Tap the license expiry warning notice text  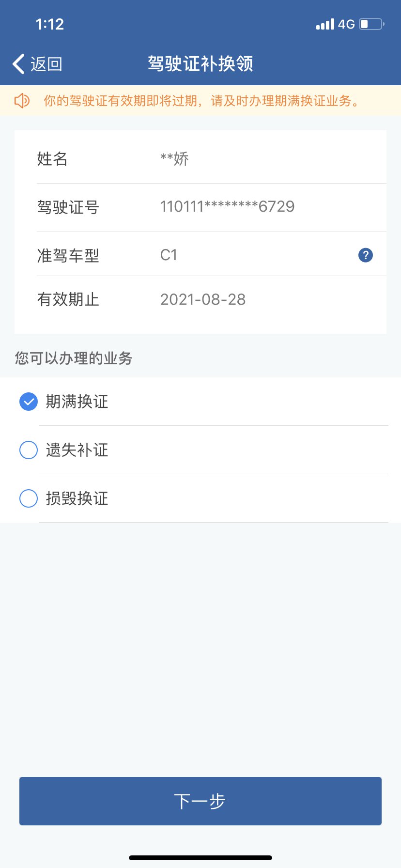202,101
